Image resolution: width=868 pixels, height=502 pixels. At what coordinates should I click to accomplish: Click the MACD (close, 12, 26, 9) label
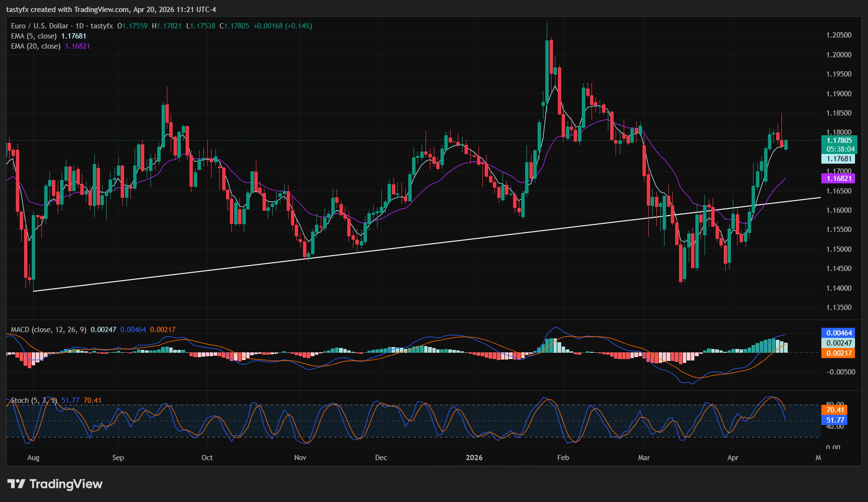tap(50, 329)
